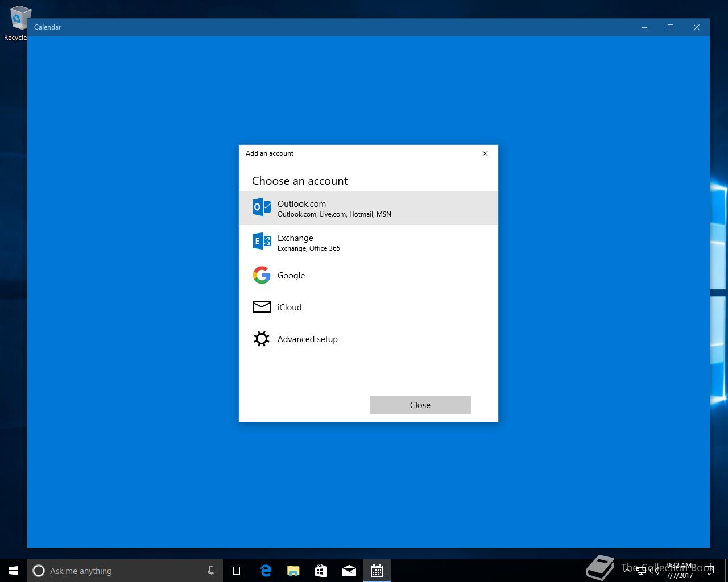
Task: Activate the Cortana microphone
Action: click(x=211, y=571)
